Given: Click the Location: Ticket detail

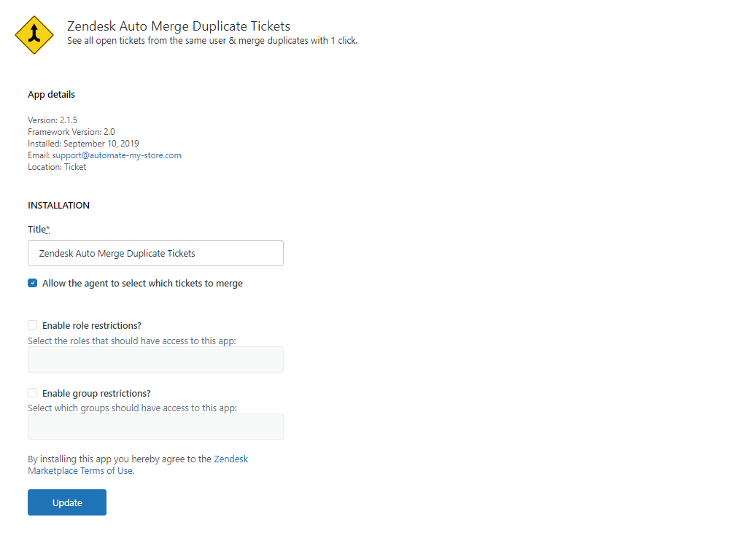Looking at the screenshot, I should point(56,166).
